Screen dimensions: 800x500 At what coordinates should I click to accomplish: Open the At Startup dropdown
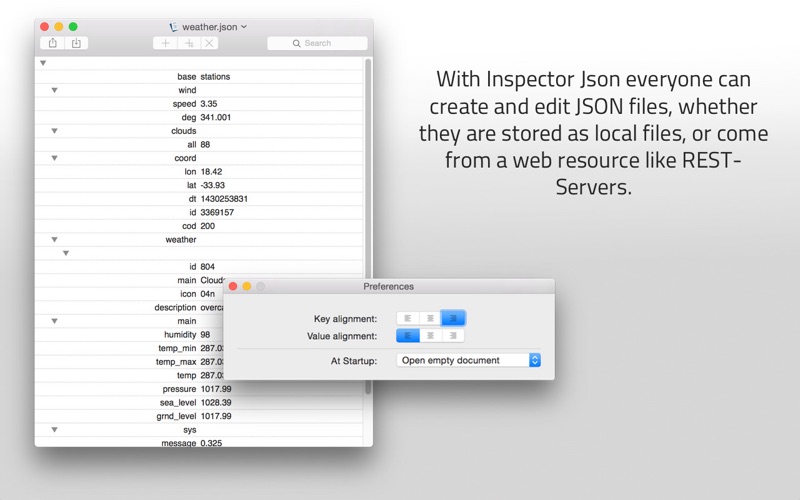[468, 360]
